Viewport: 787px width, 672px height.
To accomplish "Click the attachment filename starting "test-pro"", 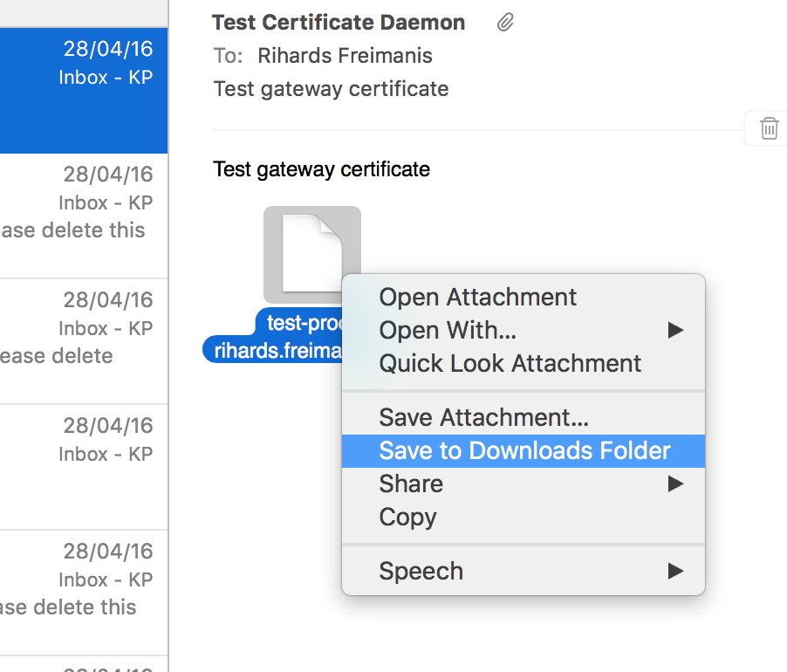I will click(300, 323).
